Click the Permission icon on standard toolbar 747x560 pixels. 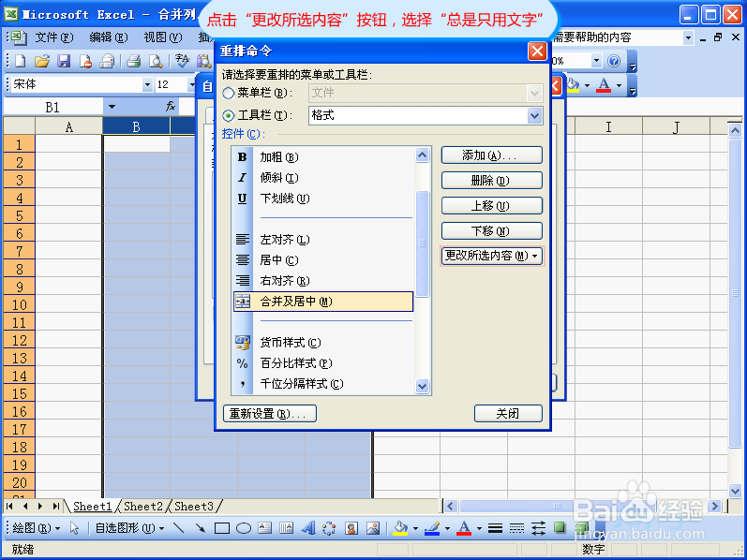coord(85,61)
